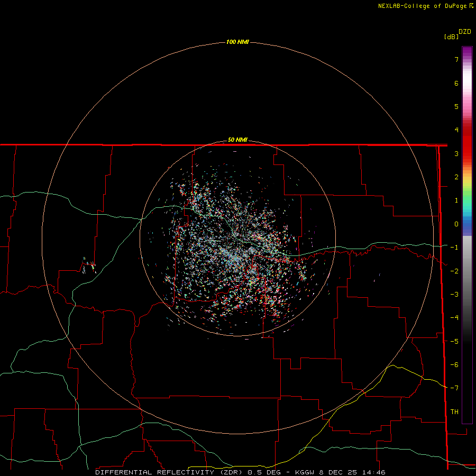Click the [dB] unit label
Screen dimensions: 476x476
tap(451, 36)
